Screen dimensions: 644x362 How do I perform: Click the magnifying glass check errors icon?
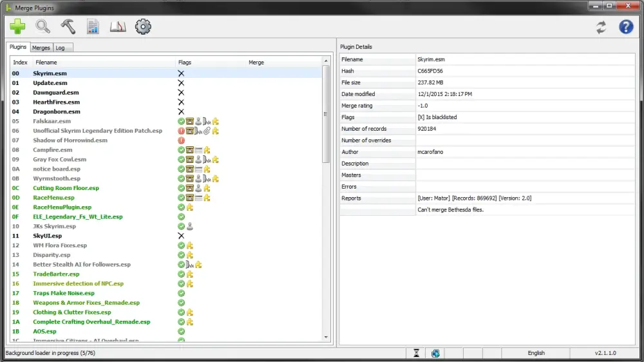click(43, 26)
